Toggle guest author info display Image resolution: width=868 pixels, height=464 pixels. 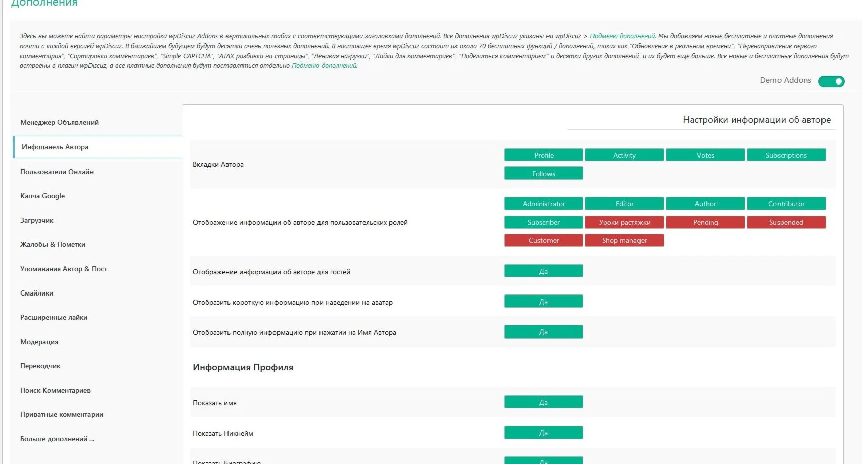pyautogui.click(x=543, y=271)
